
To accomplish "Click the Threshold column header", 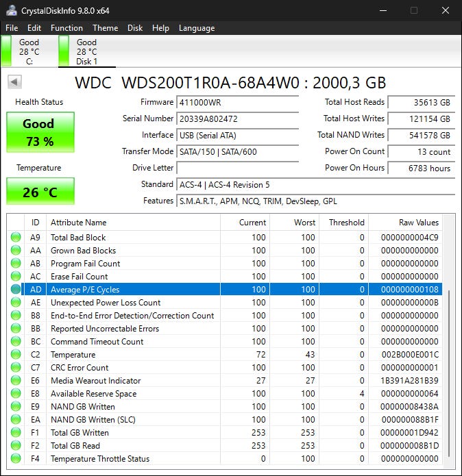I will [x=344, y=223].
